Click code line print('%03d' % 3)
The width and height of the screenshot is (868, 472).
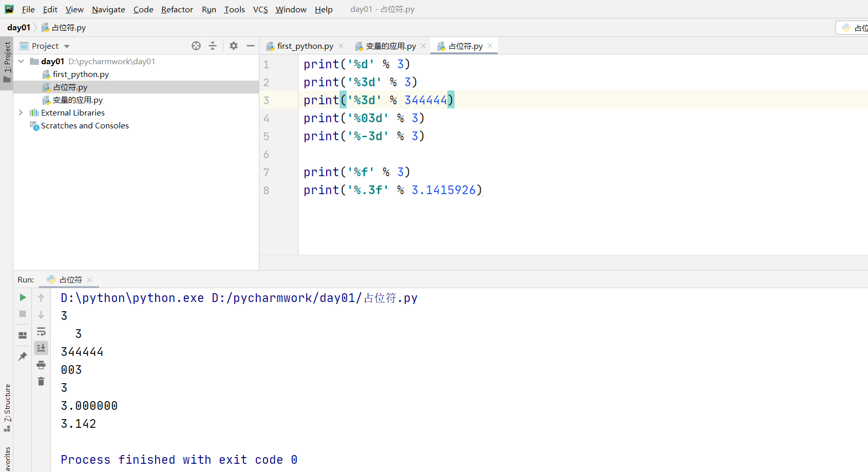tap(364, 118)
